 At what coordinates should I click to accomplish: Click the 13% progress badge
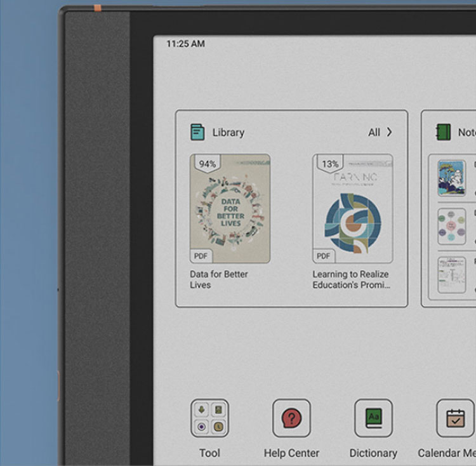(330, 164)
